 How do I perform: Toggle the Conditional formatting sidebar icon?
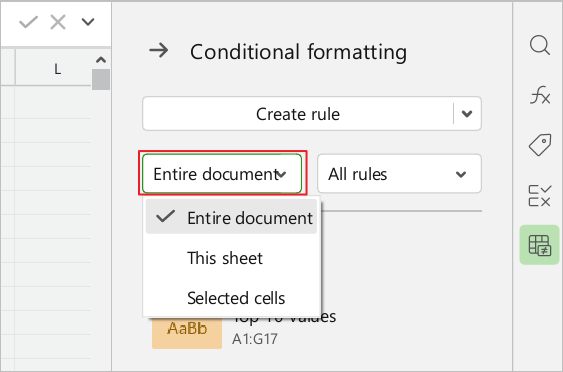pyautogui.click(x=539, y=245)
